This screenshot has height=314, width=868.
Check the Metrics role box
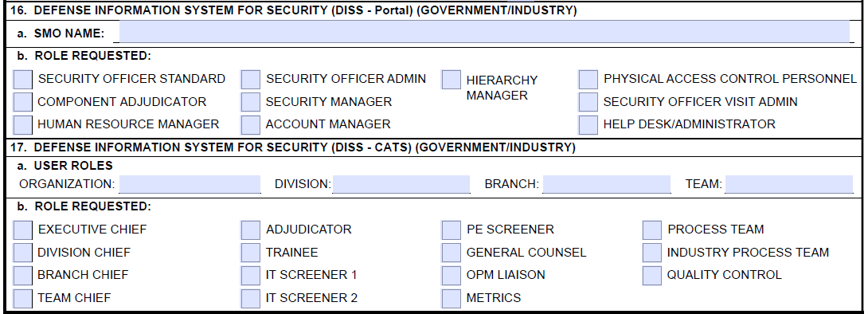click(x=452, y=298)
